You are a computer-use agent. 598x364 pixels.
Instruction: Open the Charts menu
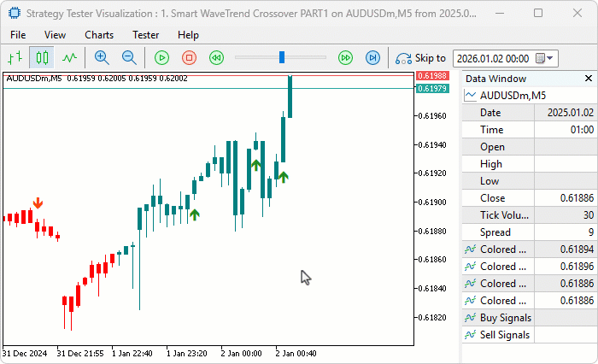tap(99, 35)
